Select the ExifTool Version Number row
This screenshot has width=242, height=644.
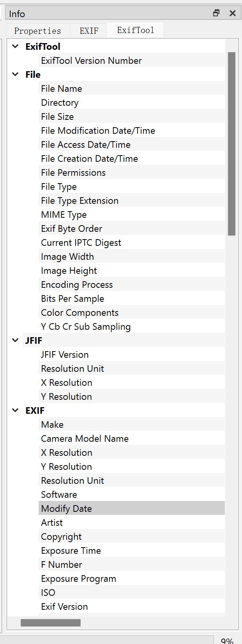pos(91,61)
